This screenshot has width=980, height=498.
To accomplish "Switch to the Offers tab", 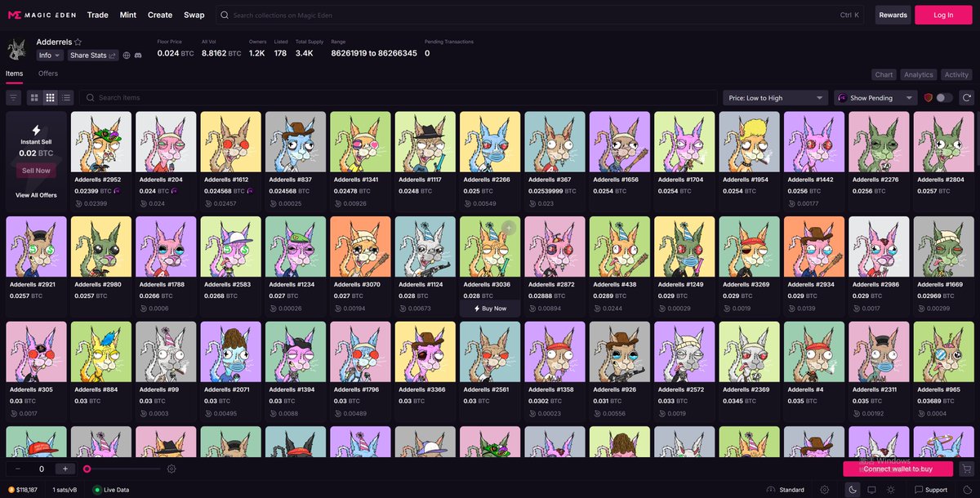I will pyautogui.click(x=48, y=73).
